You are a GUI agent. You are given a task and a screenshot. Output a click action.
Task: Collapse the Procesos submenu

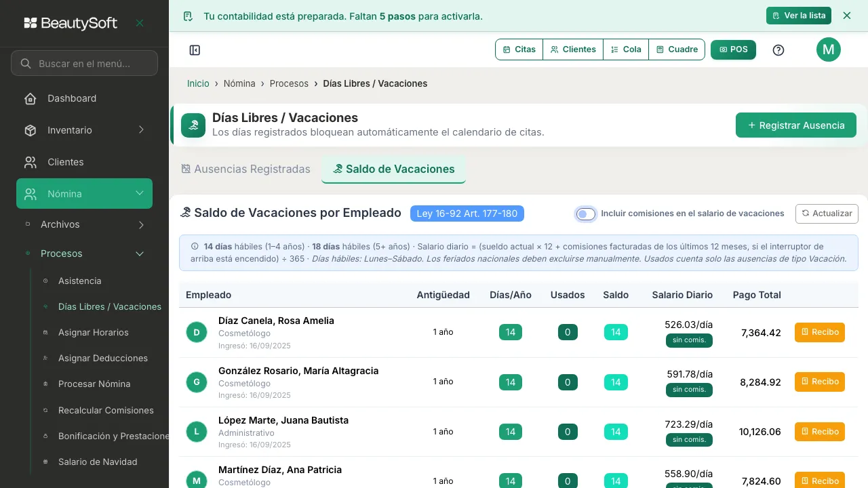coord(84,253)
